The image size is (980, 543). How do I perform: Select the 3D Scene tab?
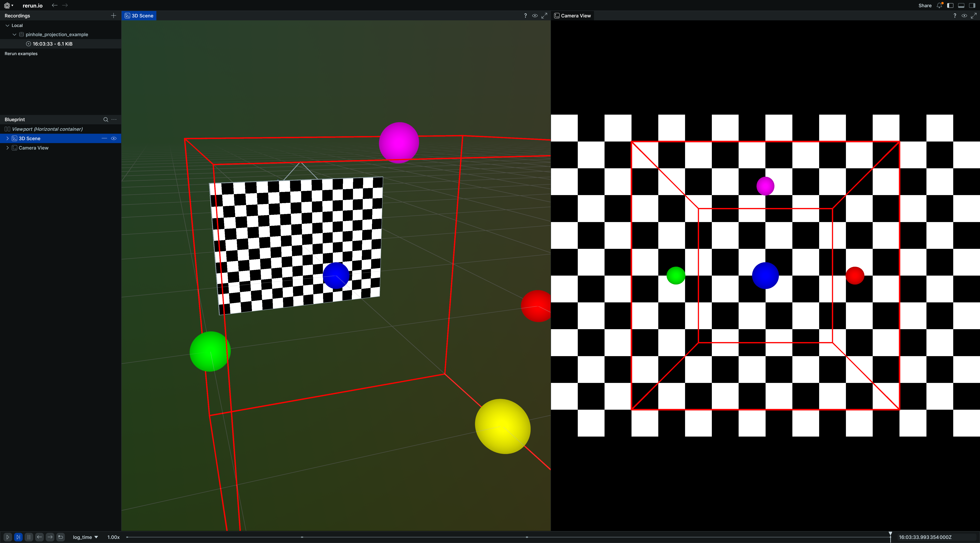pyautogui.click(x=139, y=16)
